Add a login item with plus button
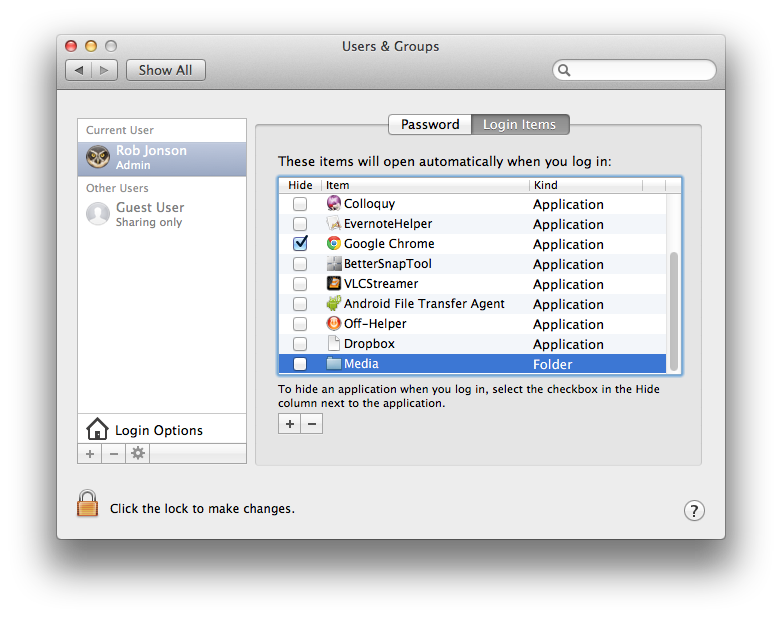 [289, 424]
